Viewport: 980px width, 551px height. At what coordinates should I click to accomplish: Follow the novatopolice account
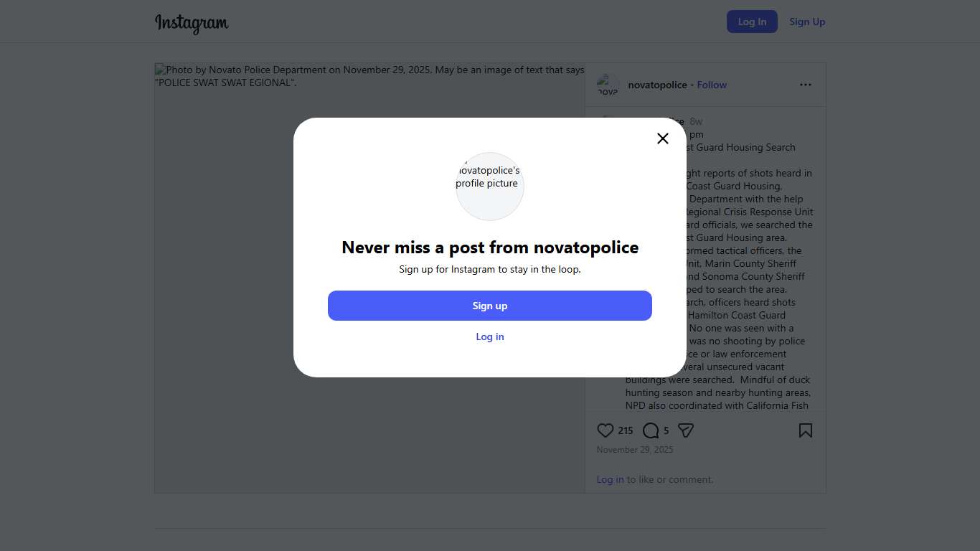click(712, 85)
